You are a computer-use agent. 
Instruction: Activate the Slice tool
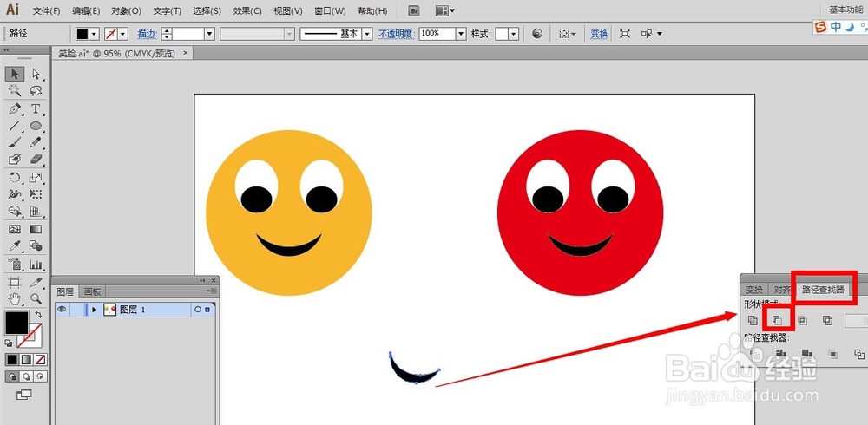pos(36,282)
